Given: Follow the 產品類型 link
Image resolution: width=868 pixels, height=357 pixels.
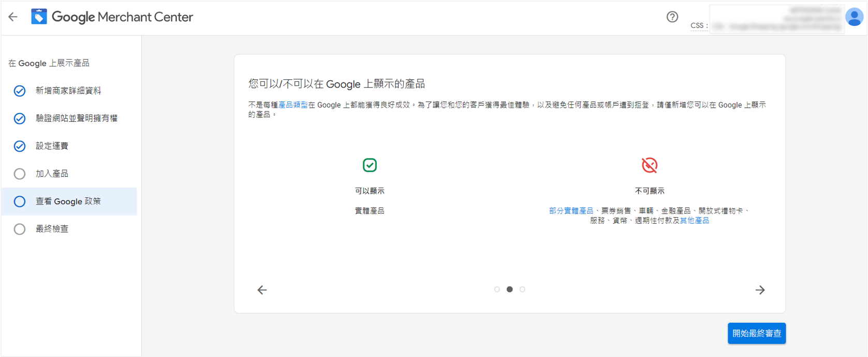Looking at the screenshot, I should tap(293, 105).
